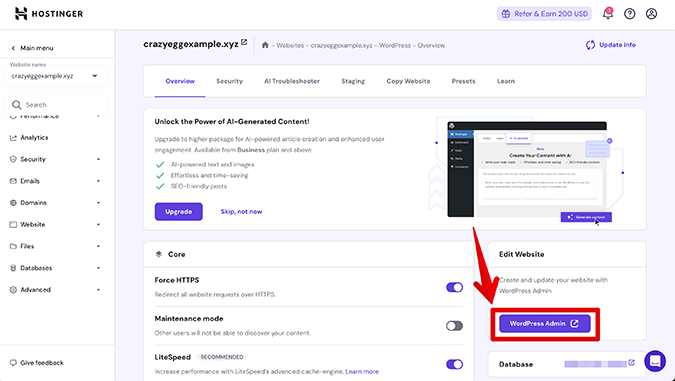Viewport: 675px width, 381px height.
Task: Click the Give feedback chat icon
Action: coord(13,363)
